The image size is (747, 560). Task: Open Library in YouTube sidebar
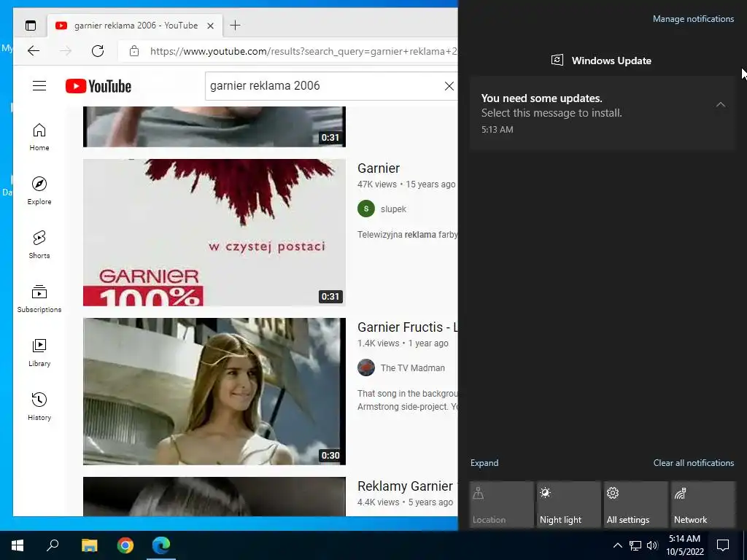click(x=39, y=353)
